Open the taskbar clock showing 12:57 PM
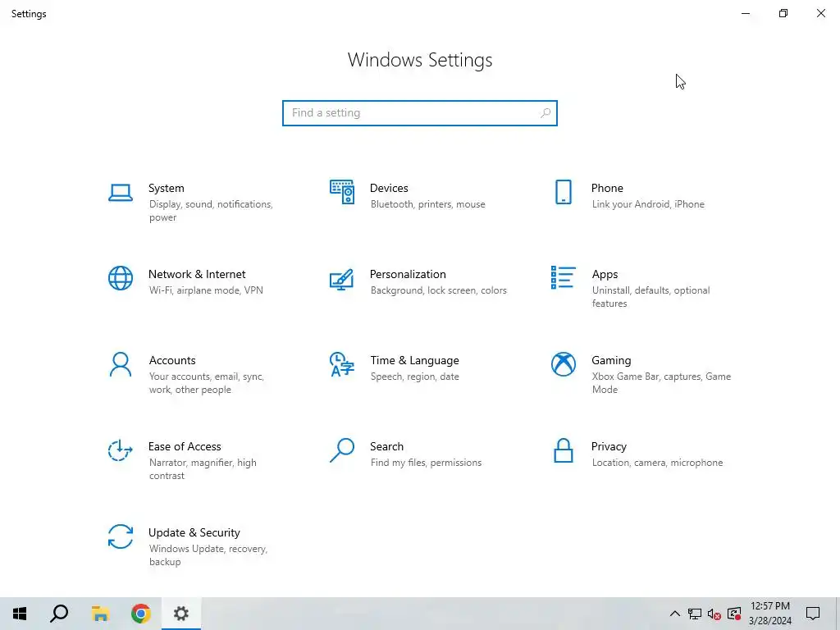The width and height of the screenshot is (840, 630). pyautogui.click(x=770, y=614)
